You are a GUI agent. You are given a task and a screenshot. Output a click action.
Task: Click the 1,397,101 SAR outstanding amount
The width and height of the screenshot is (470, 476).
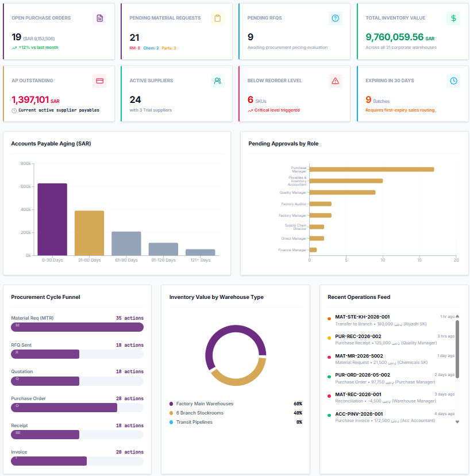point(36,99)
